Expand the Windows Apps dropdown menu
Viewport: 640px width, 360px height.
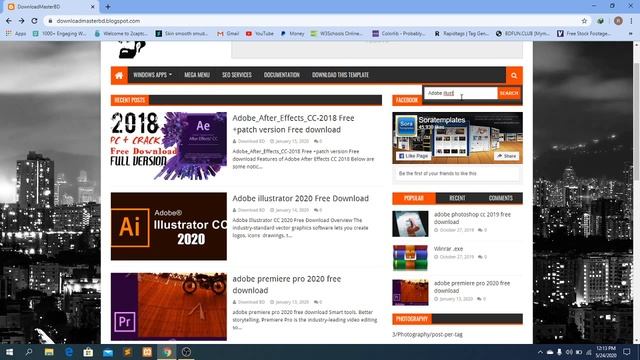[x=152, y=75]
